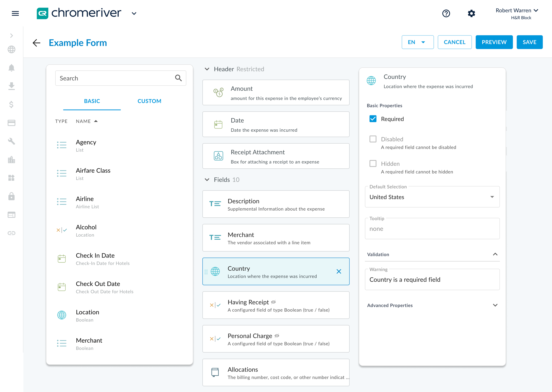Switch to the CUSTOM tab

(149, 101)
